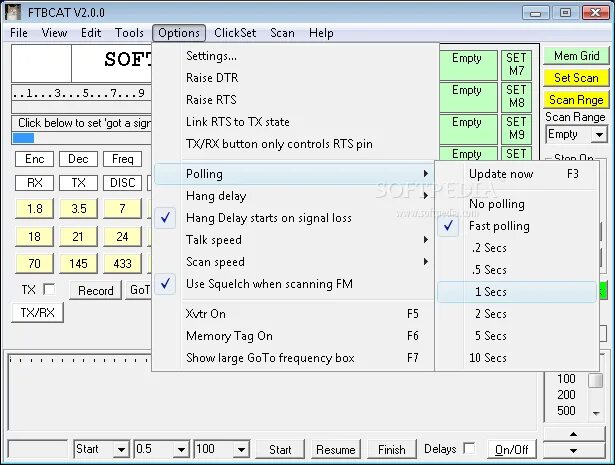Click the Dec button
The height and width of the screenshot is (465, 615).
tap(78, 159)
